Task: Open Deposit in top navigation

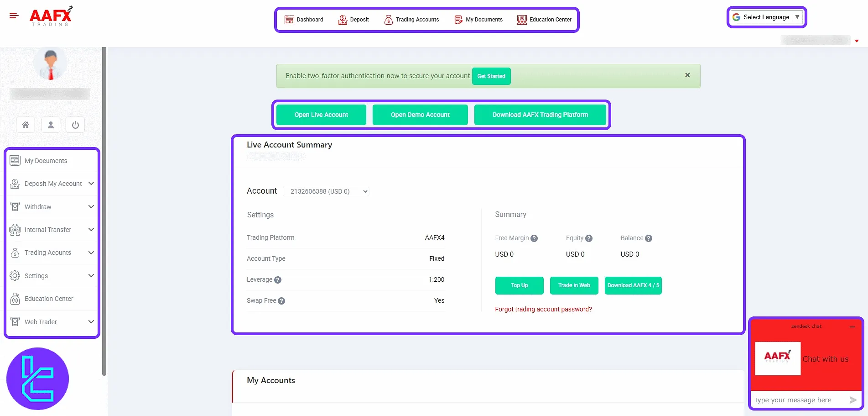Action: click(x=353, y=20)
